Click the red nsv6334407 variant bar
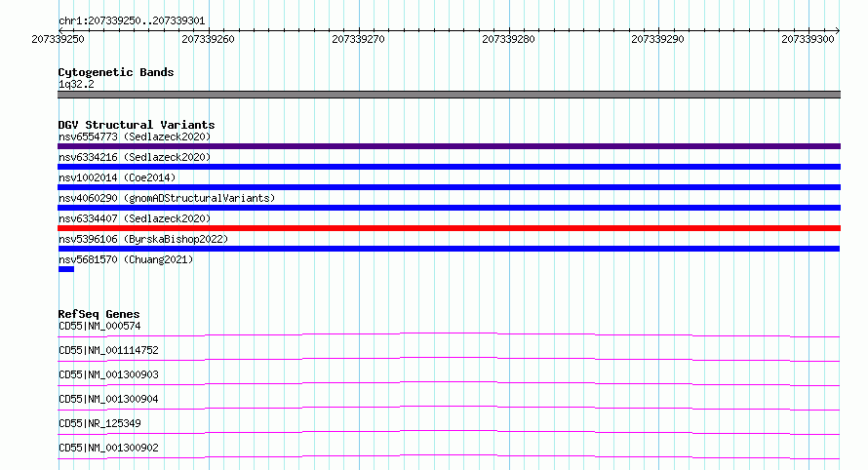The height and width of the screenshot is (470, 868). [449, 228]
